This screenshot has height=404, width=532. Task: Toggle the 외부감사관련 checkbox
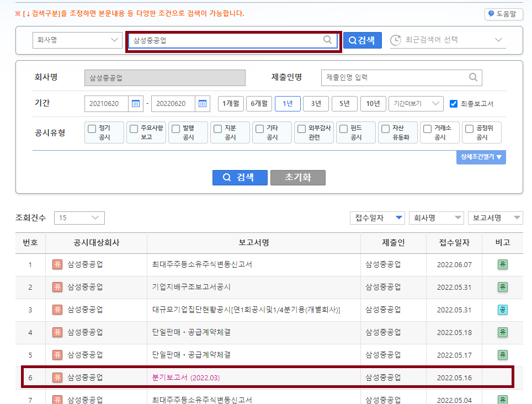tap(302, 129)
